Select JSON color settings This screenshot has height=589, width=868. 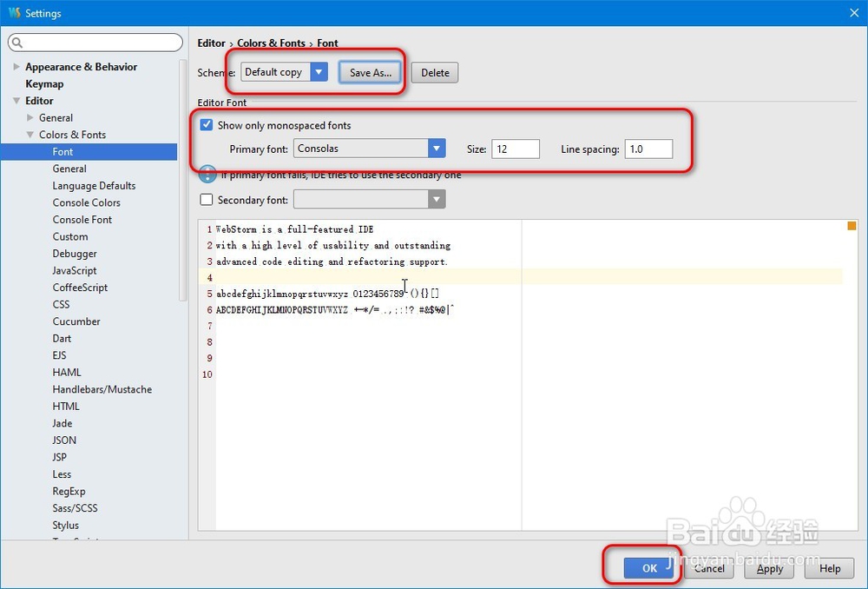64,440
